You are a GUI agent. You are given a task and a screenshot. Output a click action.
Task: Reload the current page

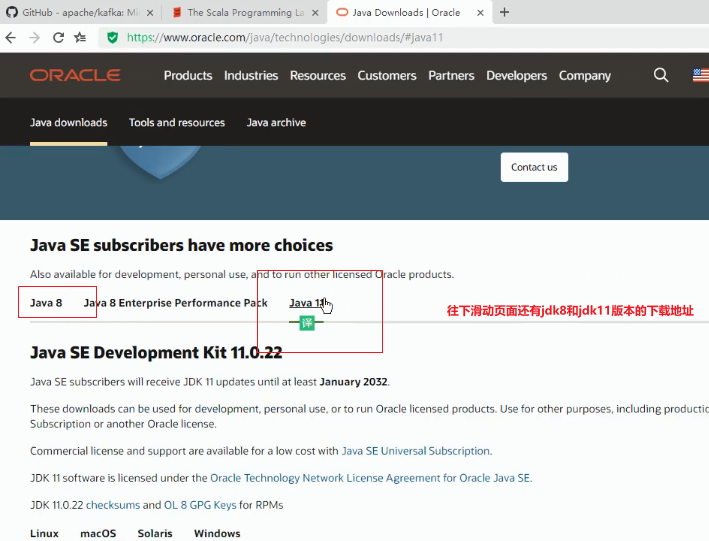point(58,38)
